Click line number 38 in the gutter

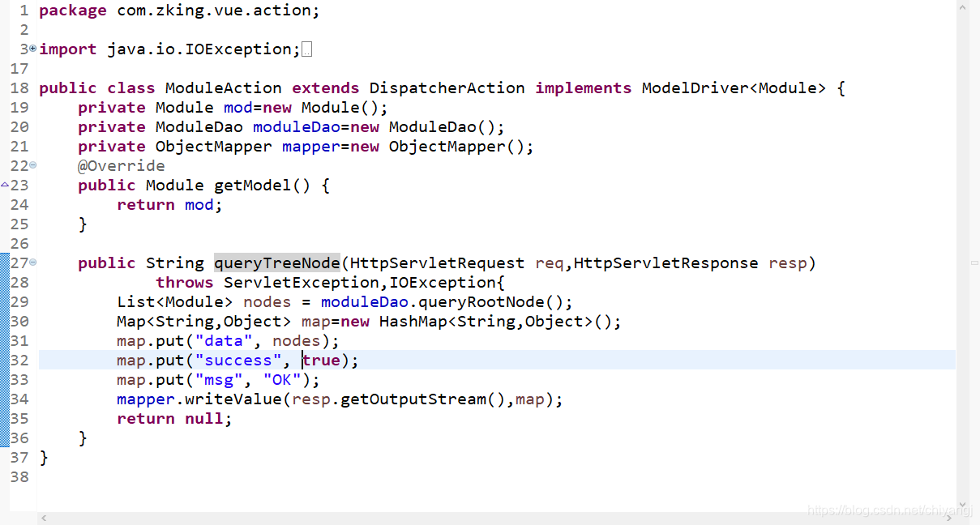[19, 477]
